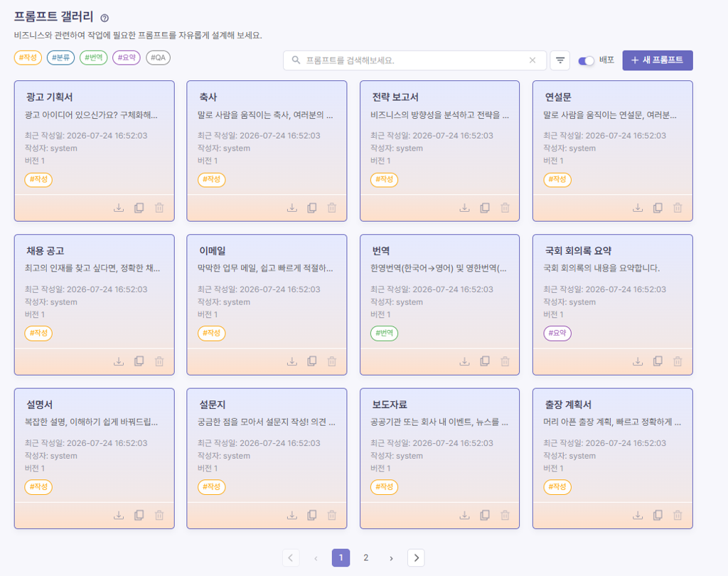Filter by the #QA tag

click(x=159, y=58)
